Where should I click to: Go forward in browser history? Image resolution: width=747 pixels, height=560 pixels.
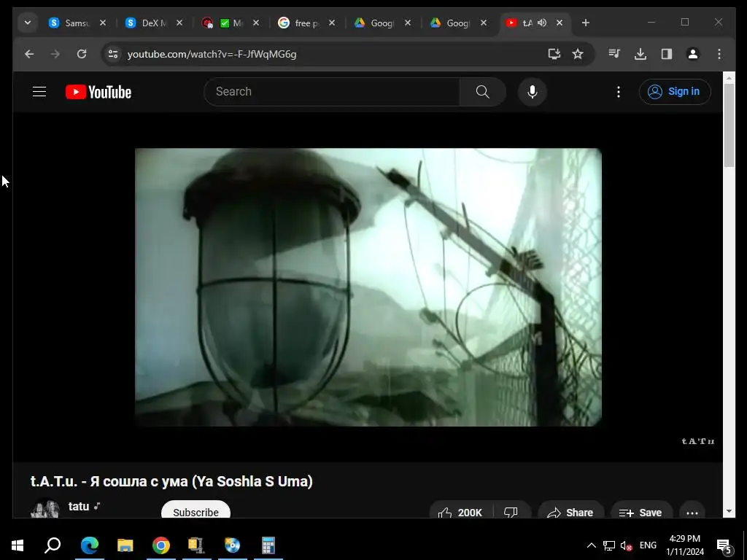(55, 54)
